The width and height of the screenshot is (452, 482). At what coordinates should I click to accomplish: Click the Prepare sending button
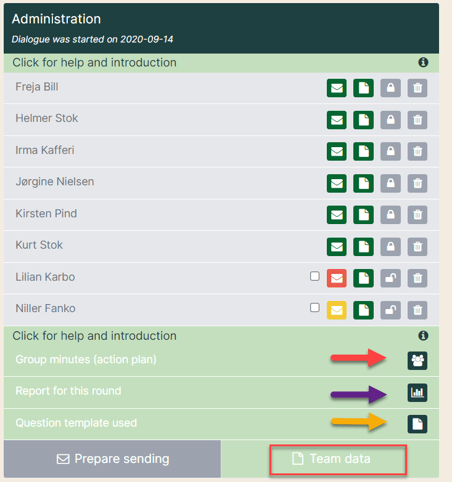[x=112, y=459]
